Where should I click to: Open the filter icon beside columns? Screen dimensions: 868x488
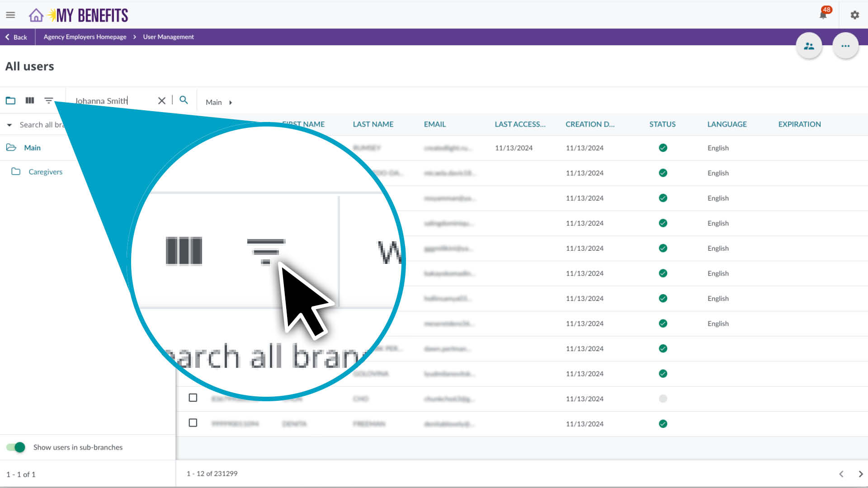49,100
